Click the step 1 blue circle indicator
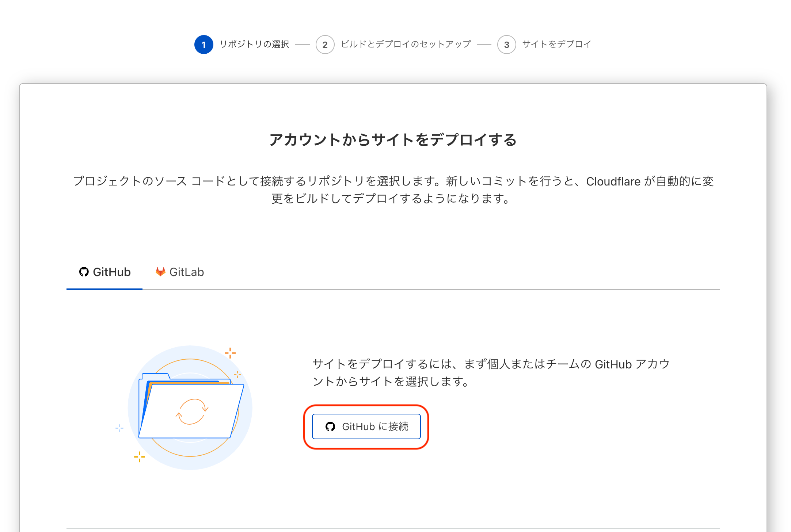Viewport: 791px width, 532px height. (x=204, y=44)
